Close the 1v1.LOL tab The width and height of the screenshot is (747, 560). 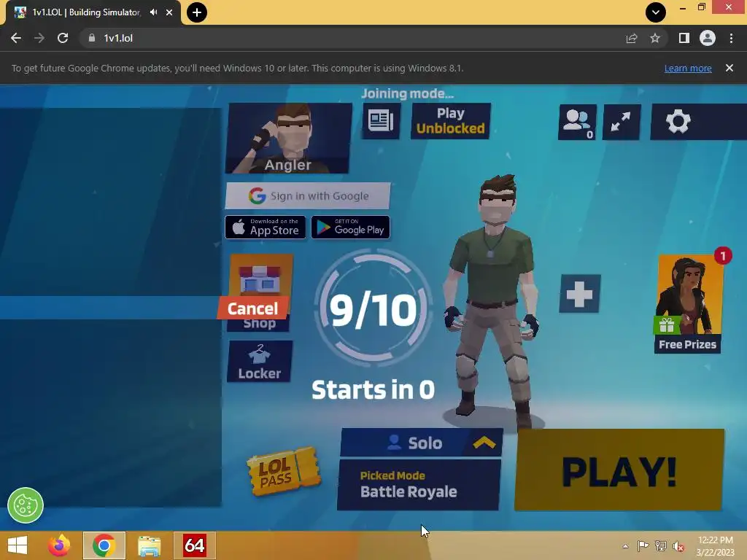pos(169,12)
